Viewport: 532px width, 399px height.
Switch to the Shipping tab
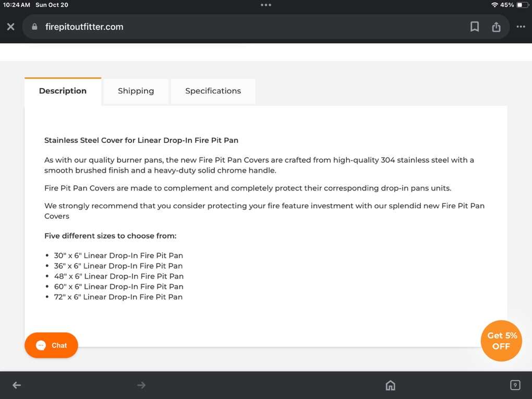coord(136,91)
